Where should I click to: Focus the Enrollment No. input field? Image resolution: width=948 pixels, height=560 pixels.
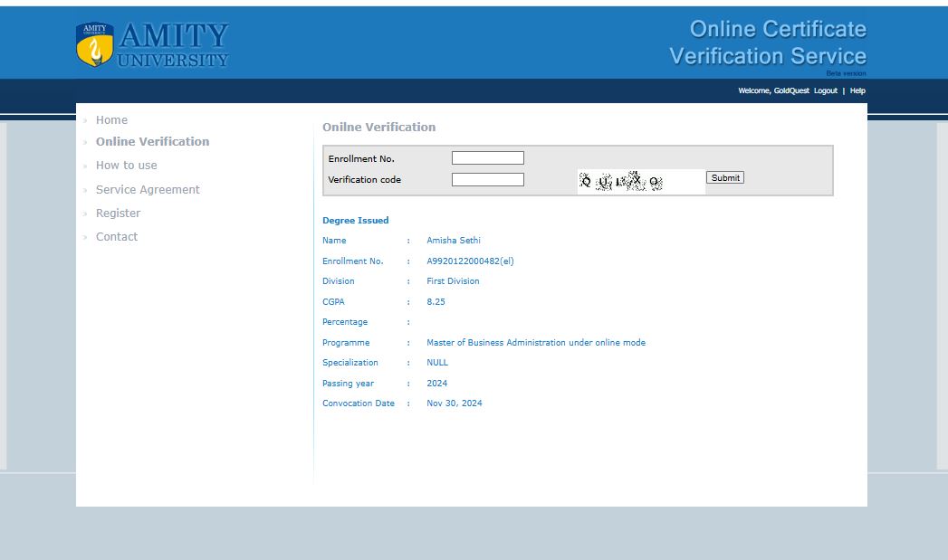pos(487,158)
